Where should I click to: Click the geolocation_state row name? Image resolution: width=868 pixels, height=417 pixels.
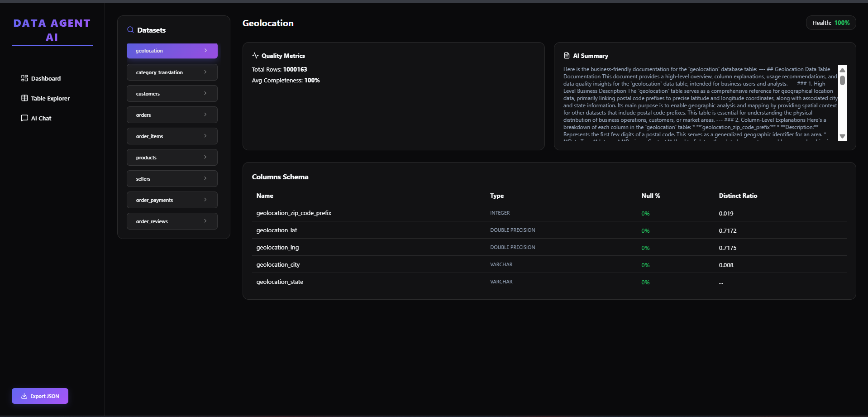click(x=280, y=282)
